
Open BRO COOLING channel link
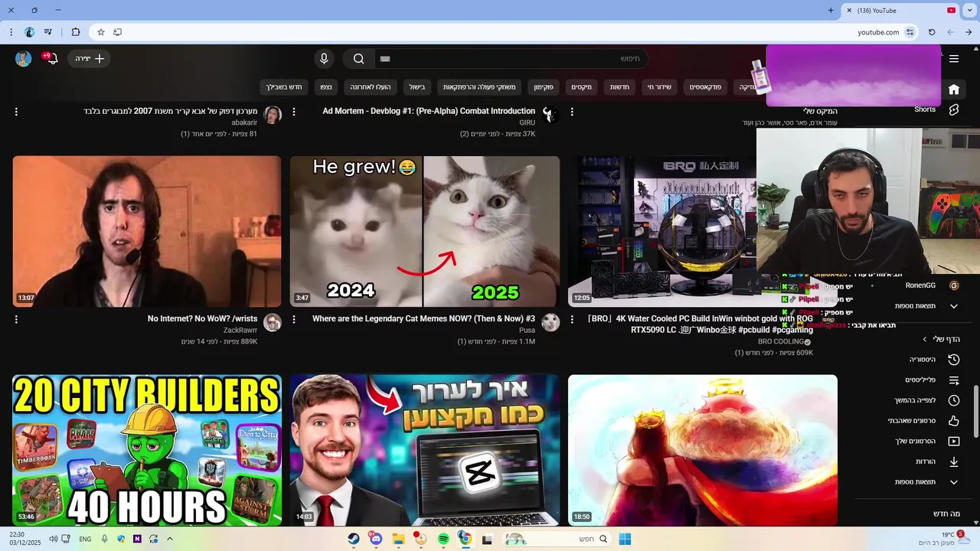(x=781, y=342)
